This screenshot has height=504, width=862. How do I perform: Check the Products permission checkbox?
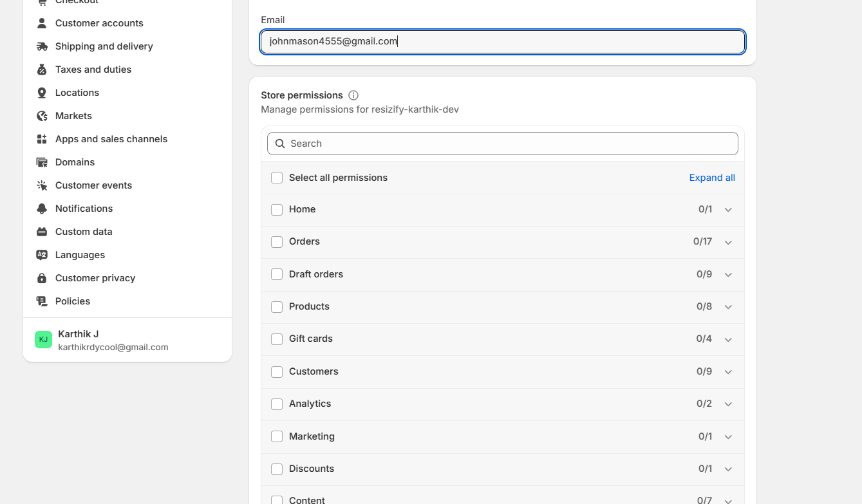pos(276,306)
